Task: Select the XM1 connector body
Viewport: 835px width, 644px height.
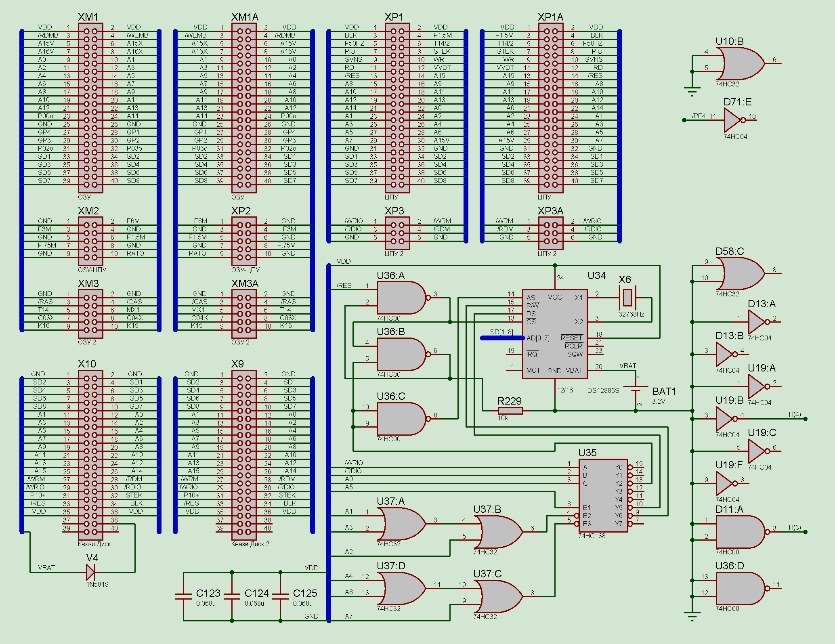Action: 90,108
